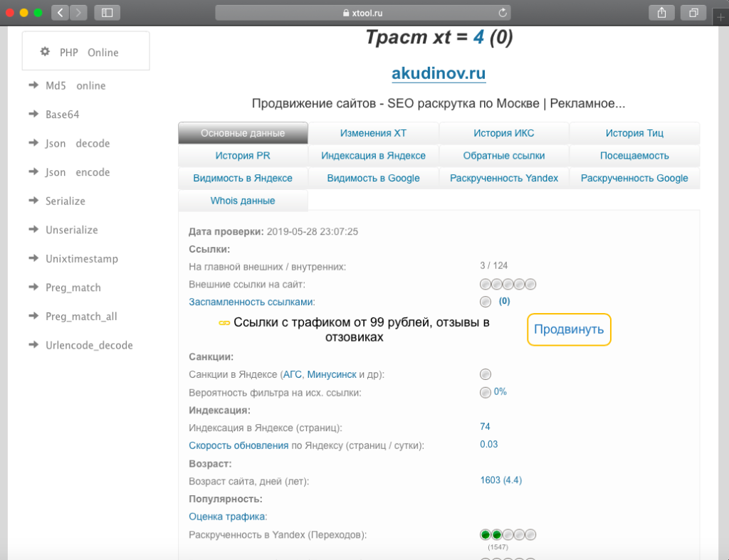Open Оценка трафика link
729x560 pixels.
tap(227, 517)
